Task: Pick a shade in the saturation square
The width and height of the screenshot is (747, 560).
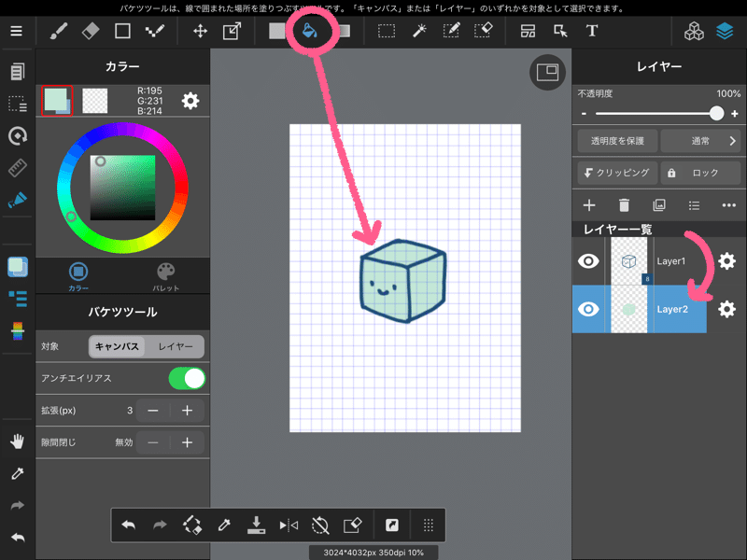Action: pyautogui.click(x=123, y=188)
